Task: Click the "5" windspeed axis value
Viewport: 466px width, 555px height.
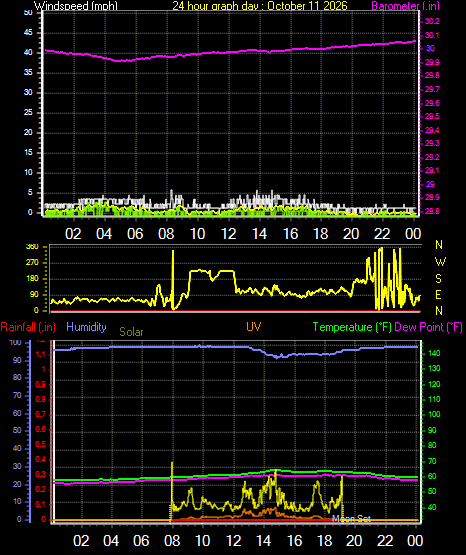Action: coord(30,193)
